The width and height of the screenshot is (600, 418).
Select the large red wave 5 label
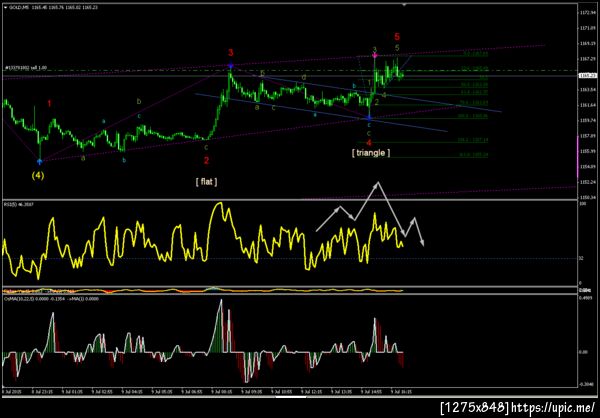click(397, 37)
